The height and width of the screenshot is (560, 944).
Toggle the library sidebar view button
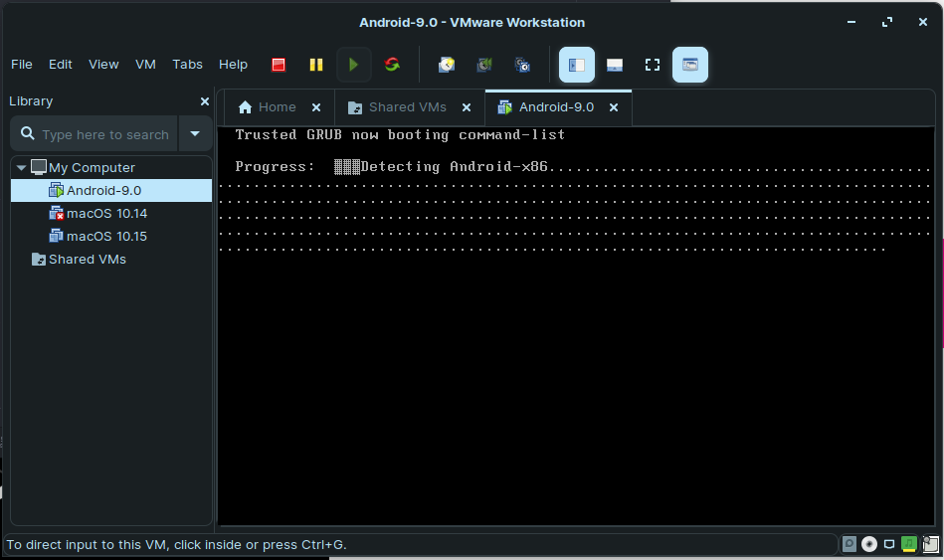577,65
